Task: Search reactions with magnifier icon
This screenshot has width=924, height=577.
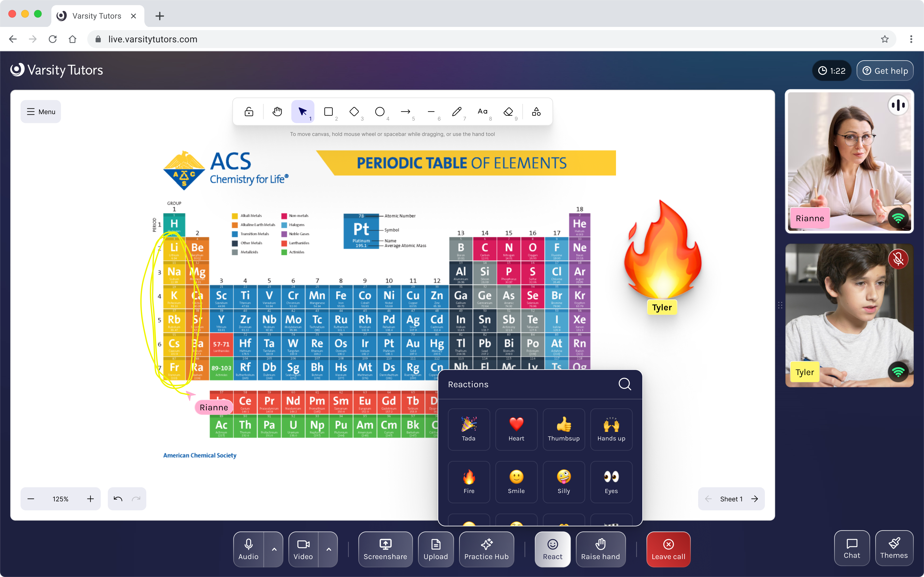Action: point(625,384)
